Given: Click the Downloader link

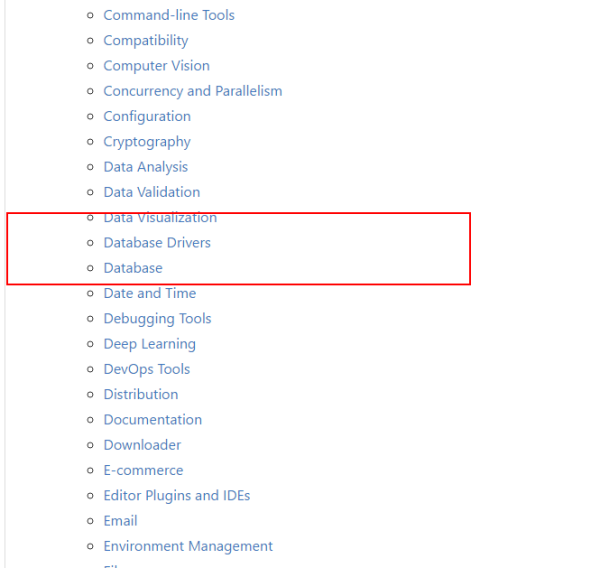Looking at the screenshot, I should [142, 445].
